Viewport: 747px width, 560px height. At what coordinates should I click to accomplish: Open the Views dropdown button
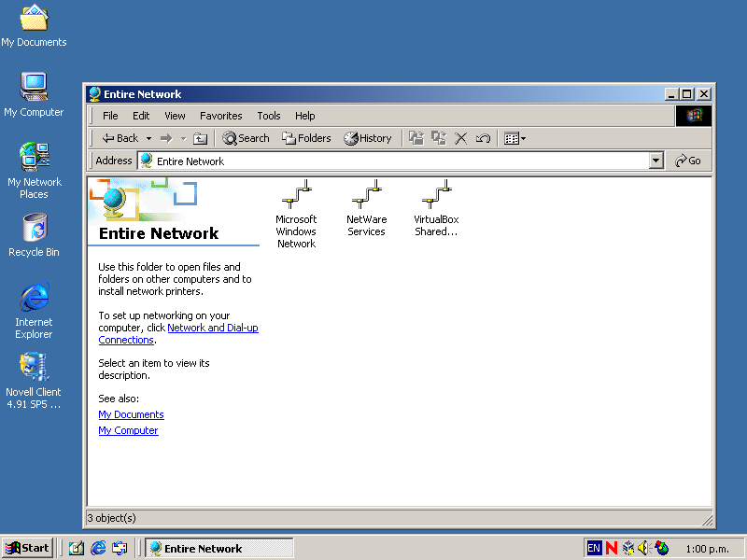(515, 138)
